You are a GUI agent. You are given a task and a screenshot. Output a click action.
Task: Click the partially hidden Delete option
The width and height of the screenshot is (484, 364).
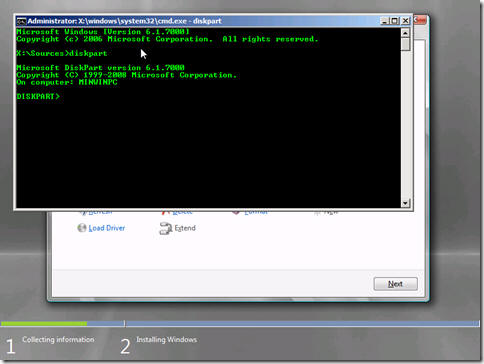[x=182, y=212]
